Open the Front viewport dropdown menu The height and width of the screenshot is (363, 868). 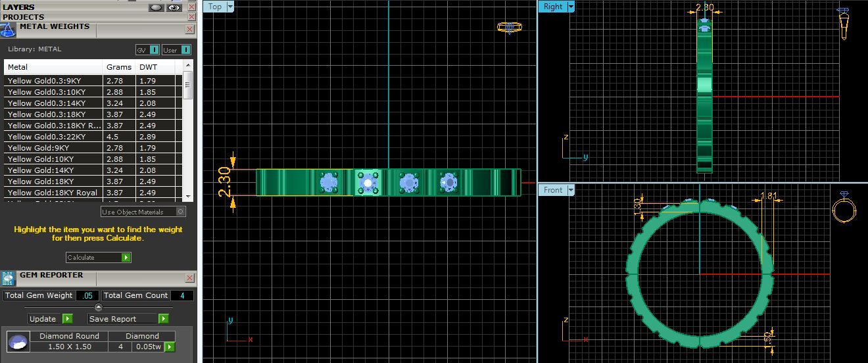570,190
